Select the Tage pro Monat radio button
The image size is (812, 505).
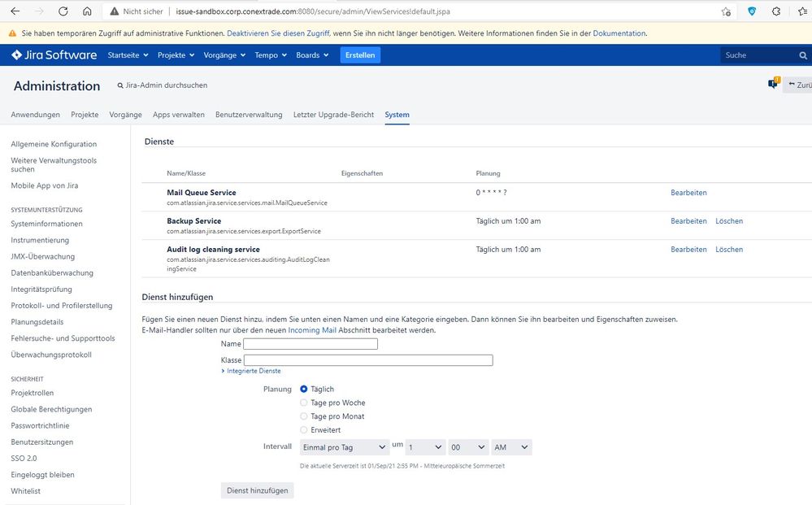(x=304, y=416)
